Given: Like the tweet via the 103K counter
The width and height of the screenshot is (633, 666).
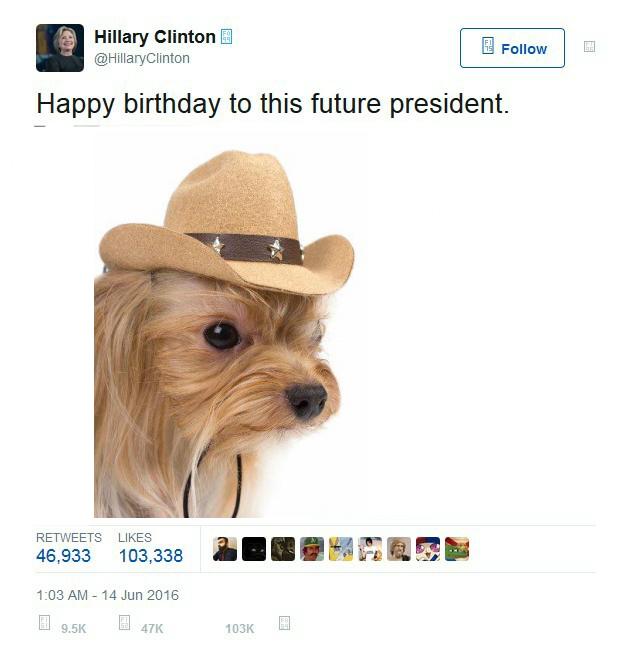Looking at the screenshot, I should tap(240, 629).
